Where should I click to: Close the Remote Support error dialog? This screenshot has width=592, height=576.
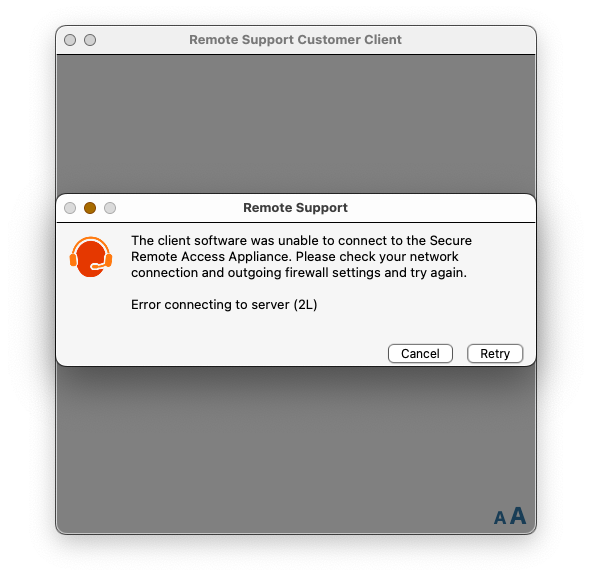tap(70, 208)
